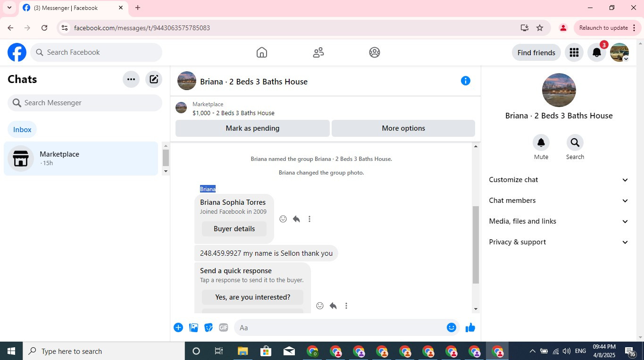
Task: Open a new browser tab
Action: click(138, 8)
